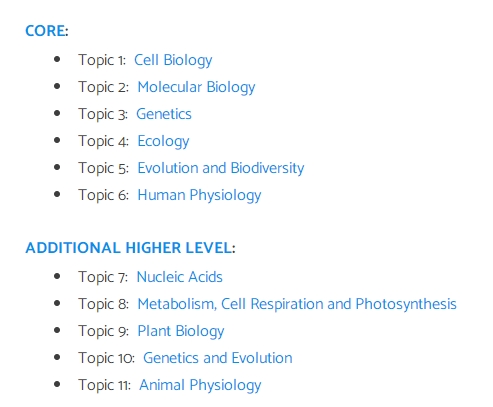Click the 'Topic 6:' label text
The image size is (493, 407).
click(x=103, y=195)
